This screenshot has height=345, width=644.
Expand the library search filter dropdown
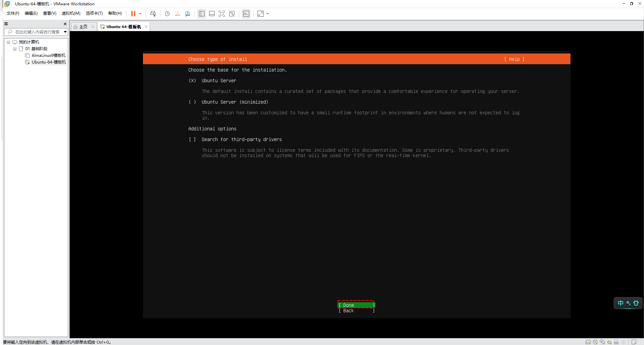tap(65, 32)
